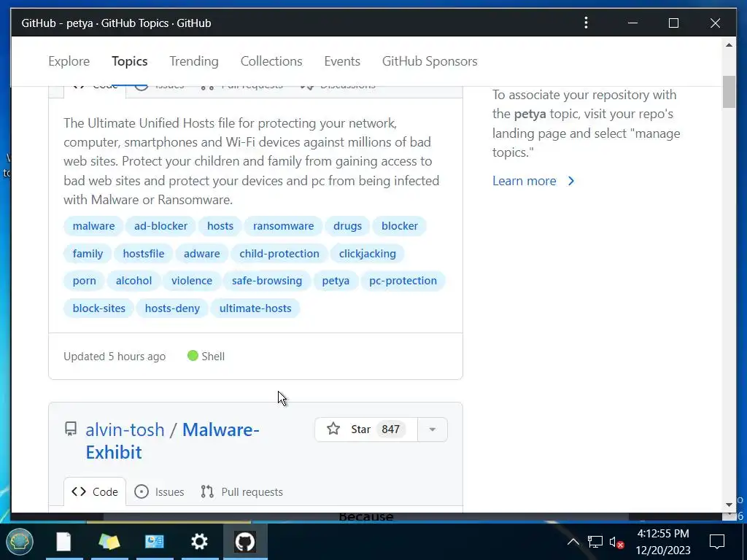Select the child-protection topic tag
The width and height of the screenshot is (747, 560).
pyautogui.click(x=279, y=253)
